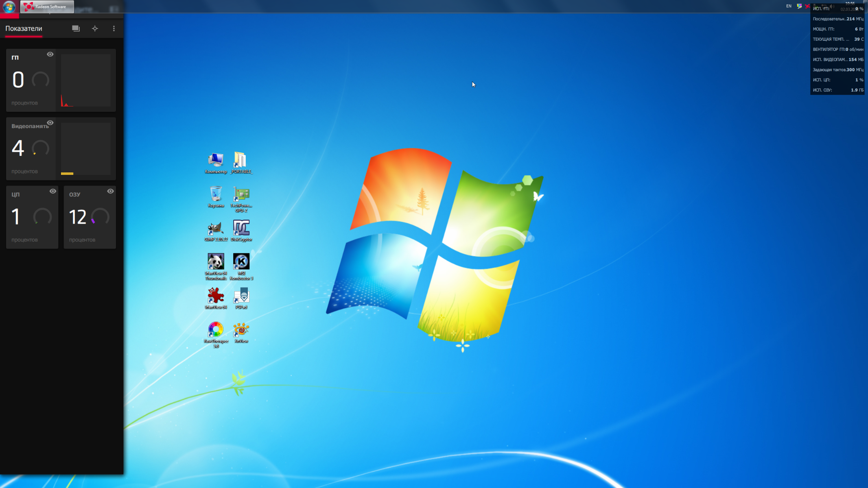Click the Radeon Software taskbar button
Image resolution: width=868 pixels, height=488 pixels.
pyautogui.click(x=47, y=7)
